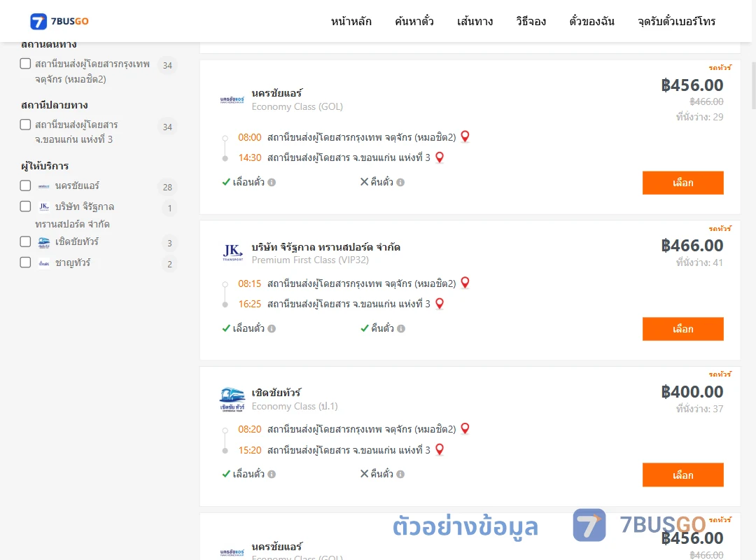The image size is (756, 560).
Task: Open map pin for 16:25 arrival station
Action: (439, 303)
